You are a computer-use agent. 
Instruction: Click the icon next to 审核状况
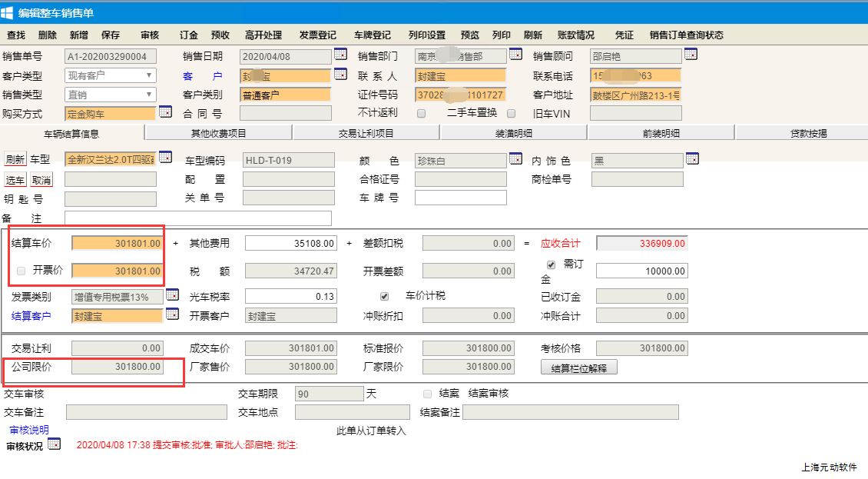click(54, 444)
